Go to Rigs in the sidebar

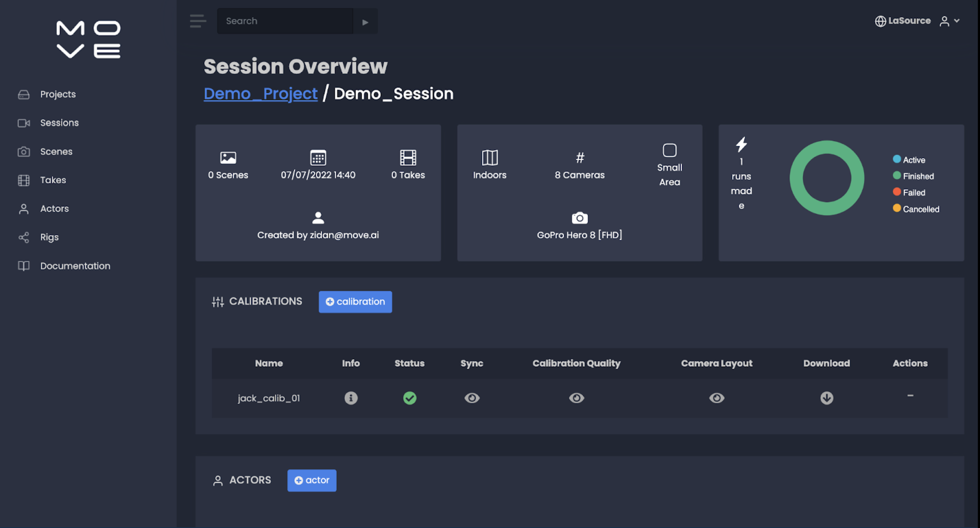[x=49, y=238]
